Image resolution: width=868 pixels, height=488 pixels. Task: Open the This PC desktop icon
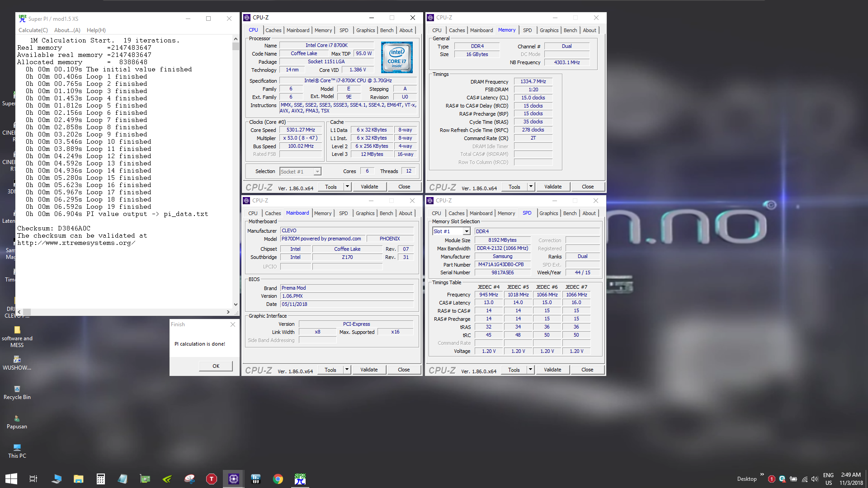tap(17, 450)
